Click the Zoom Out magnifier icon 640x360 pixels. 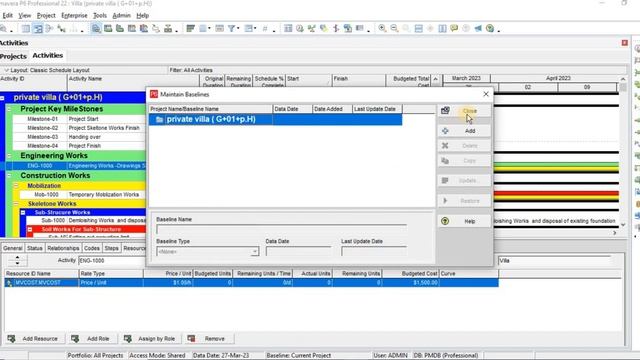point(394,28)
